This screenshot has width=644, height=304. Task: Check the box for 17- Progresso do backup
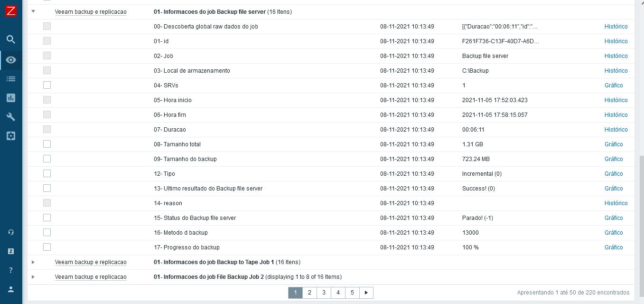point(47,247)
